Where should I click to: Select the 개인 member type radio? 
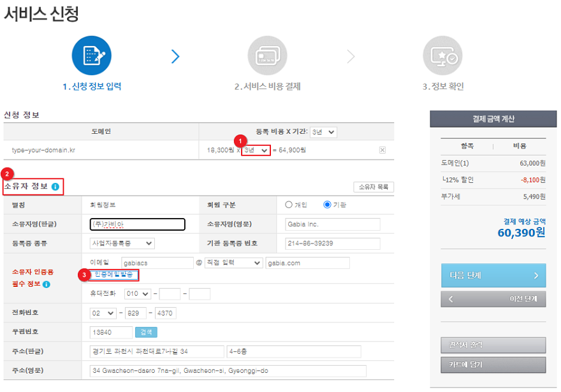(x=289, y=205)
